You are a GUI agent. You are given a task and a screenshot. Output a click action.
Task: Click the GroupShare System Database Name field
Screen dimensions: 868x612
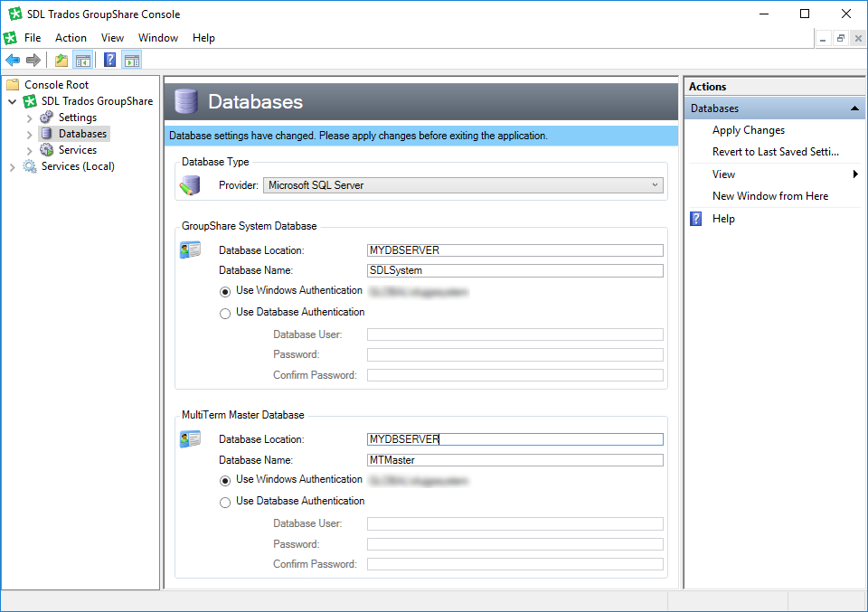[514, 270]
